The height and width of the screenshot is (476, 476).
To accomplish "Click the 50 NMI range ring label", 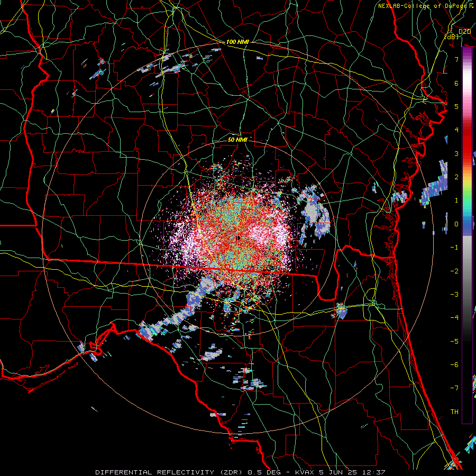I will click(237, 140).
